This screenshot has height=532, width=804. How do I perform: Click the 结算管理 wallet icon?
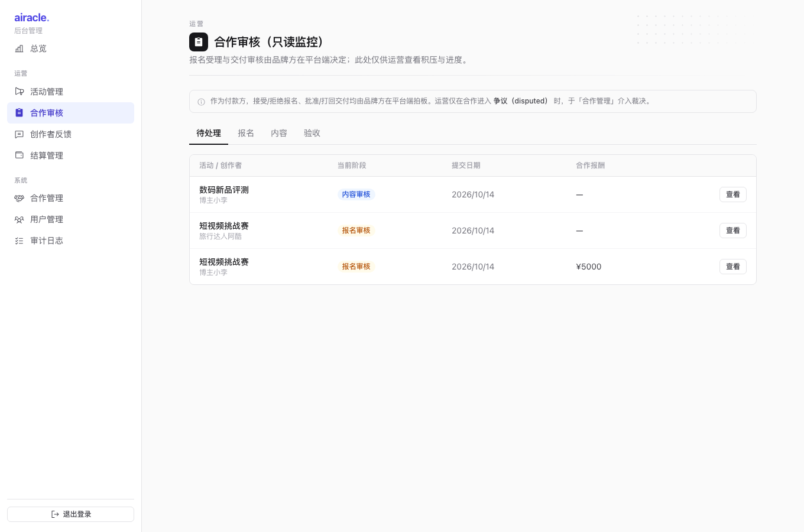[x=19, y=155]
